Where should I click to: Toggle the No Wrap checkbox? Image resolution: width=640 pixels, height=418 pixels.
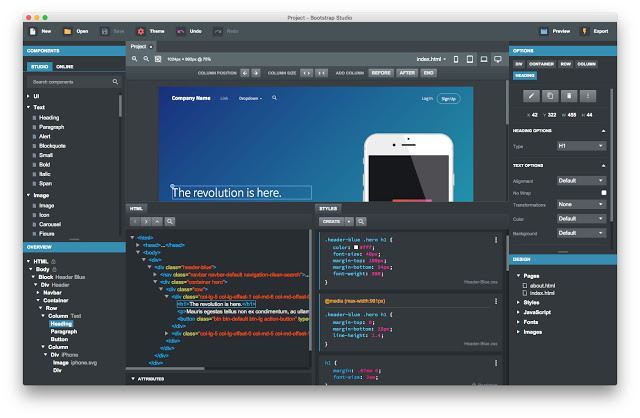[603, 192]
